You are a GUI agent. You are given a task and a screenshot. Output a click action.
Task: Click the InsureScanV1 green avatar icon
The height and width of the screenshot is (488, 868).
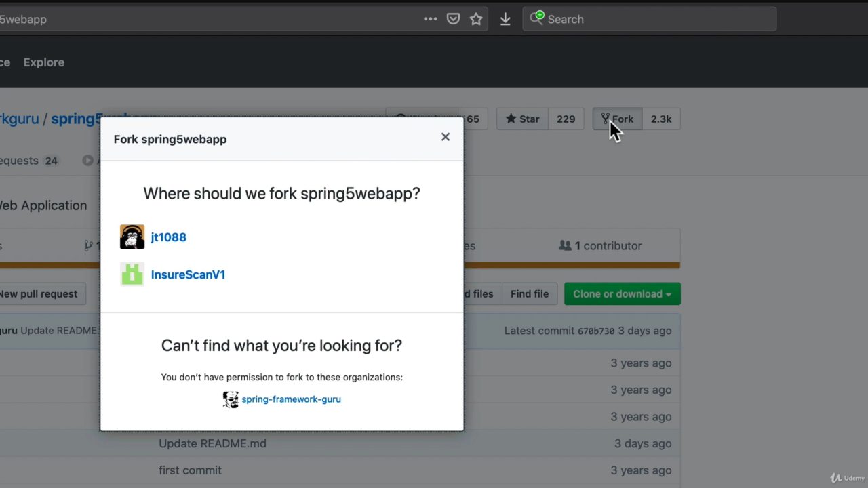(132, 274)
